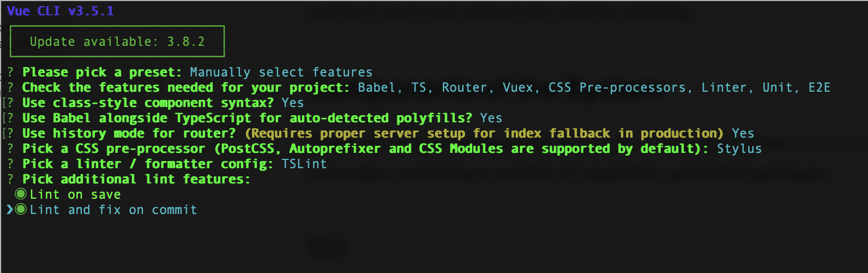The image size is (868, 273).
Task: Click the question mark before Use class-style component
Action: pos(10,103)
